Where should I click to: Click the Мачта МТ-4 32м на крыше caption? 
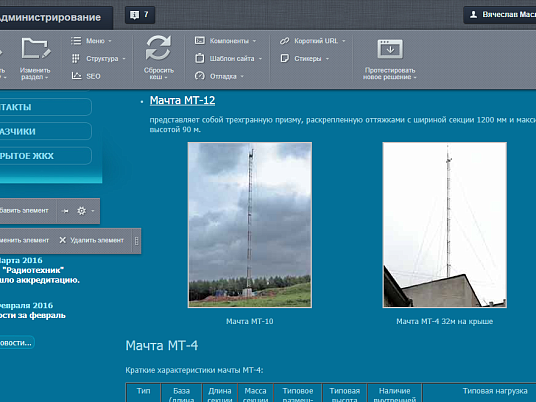(444, 321)
